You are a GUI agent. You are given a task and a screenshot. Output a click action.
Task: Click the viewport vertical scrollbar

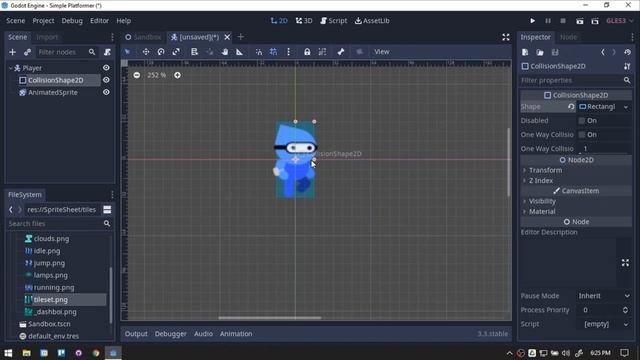point(508,162)
